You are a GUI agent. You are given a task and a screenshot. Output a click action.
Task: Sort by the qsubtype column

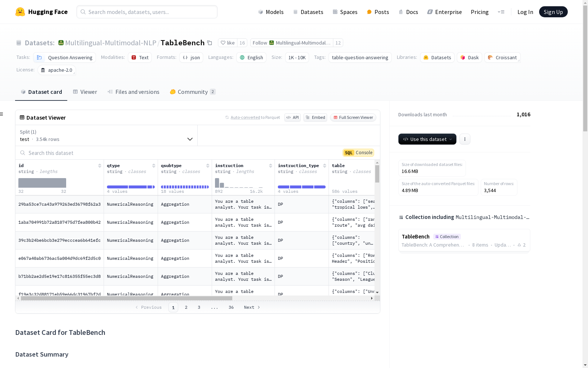(208, 166)
